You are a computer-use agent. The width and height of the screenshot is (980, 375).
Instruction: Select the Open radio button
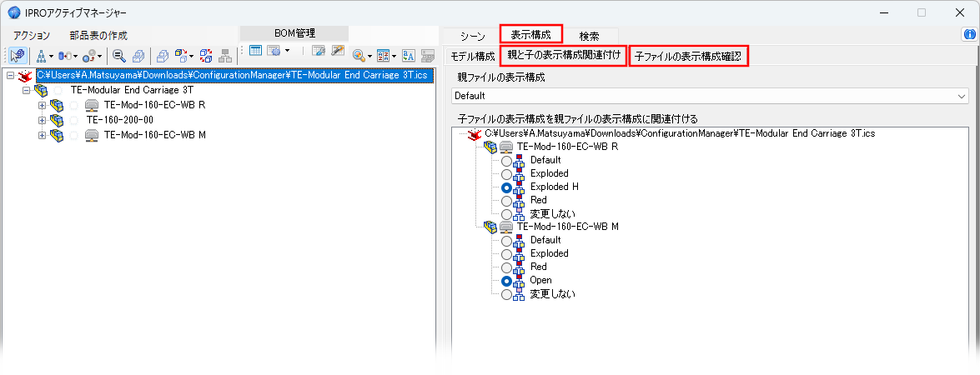(506, 281)
